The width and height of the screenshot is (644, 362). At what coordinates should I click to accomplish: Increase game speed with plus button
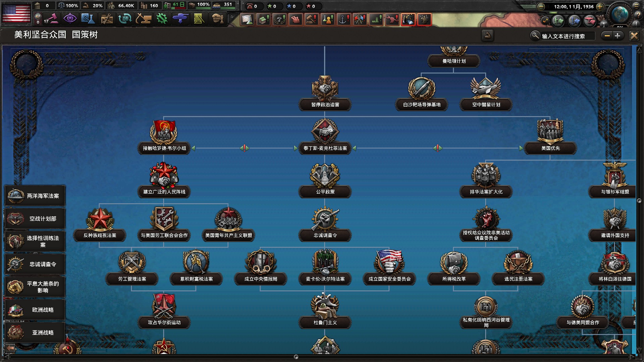(x=600, y=6)
